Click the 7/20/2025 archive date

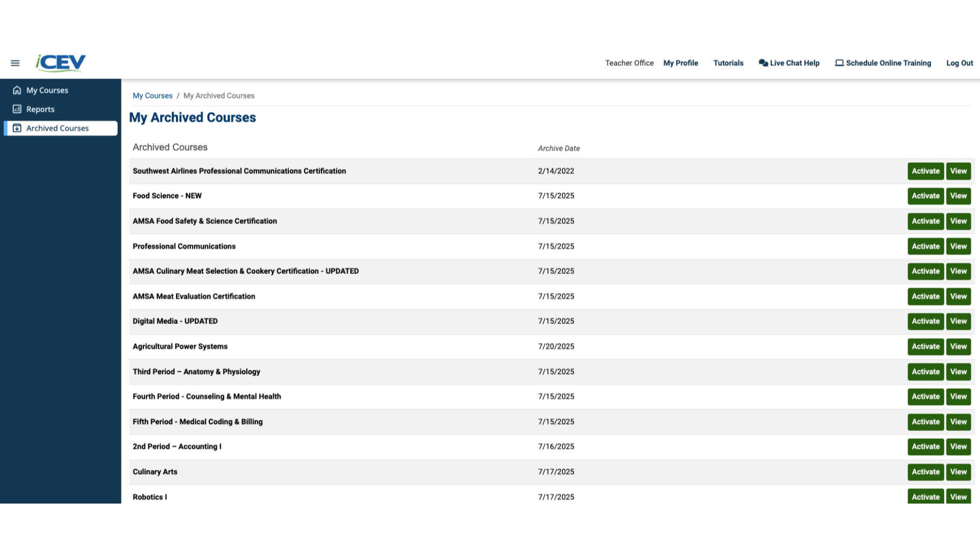[x=556, y=346]
